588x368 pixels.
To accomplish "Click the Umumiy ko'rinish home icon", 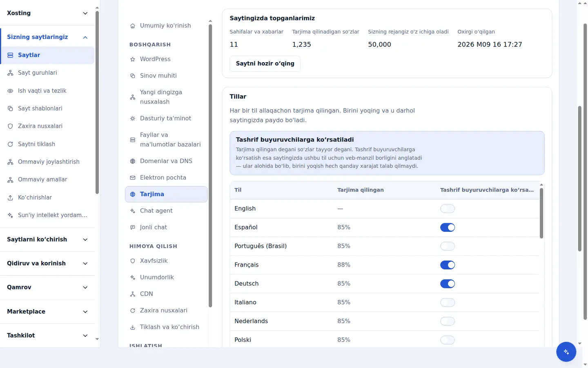I will pos(133,26).
